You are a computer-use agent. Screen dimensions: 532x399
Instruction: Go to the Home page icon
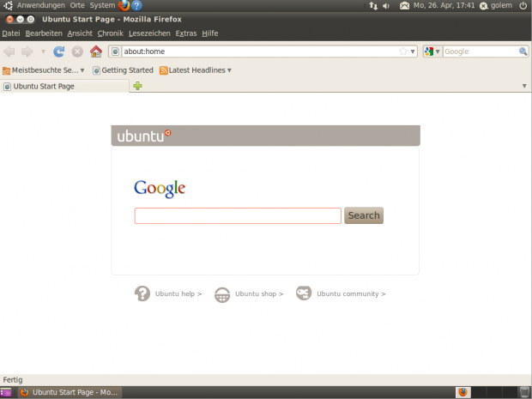[96, 51]
